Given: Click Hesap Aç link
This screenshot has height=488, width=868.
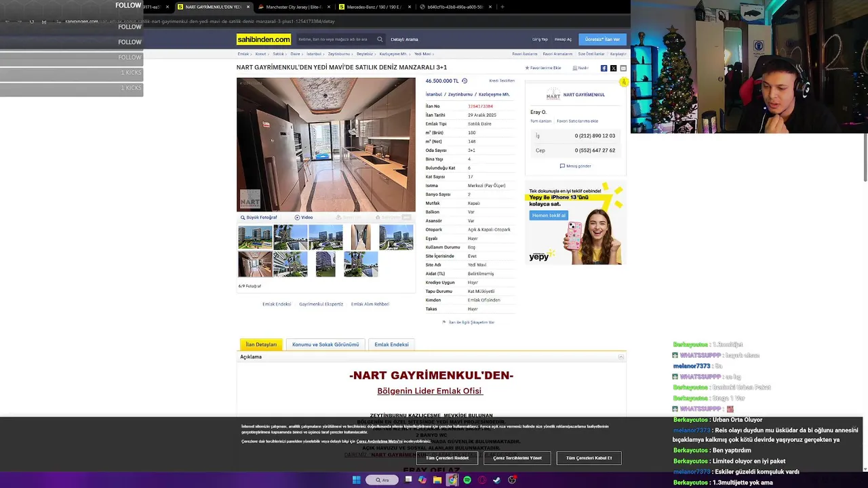Looking at the screenshot, I should [x=563, y=39].
